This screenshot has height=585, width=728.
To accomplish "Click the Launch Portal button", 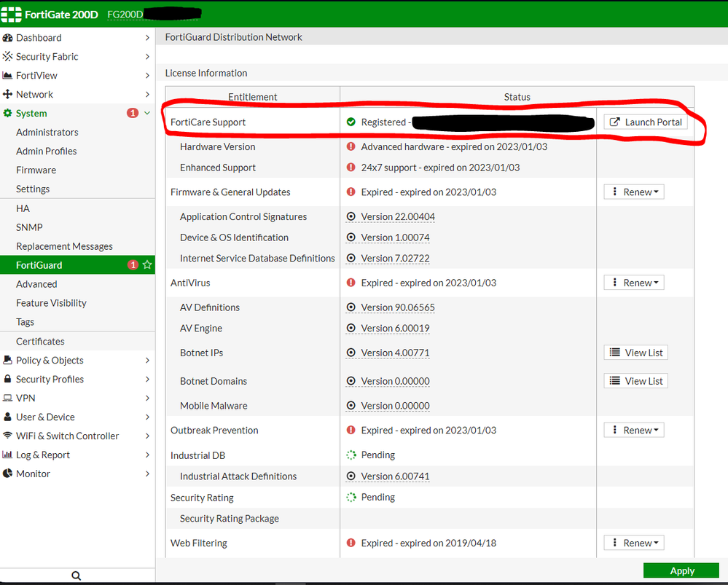I will (x=646, y=122).
